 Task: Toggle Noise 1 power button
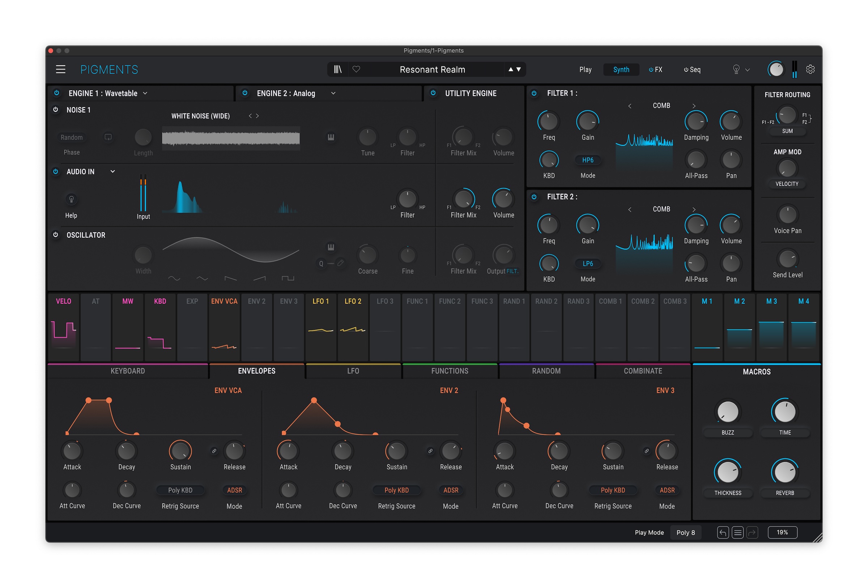[x=56, y=110]
